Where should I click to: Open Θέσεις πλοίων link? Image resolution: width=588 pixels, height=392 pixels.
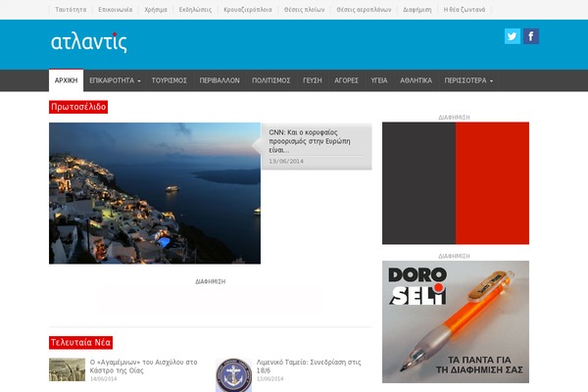[x=304, y=10]
